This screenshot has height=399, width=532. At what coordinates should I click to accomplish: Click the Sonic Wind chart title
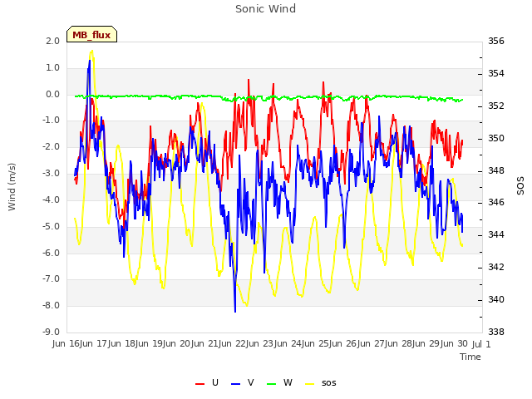click(265, 8)
